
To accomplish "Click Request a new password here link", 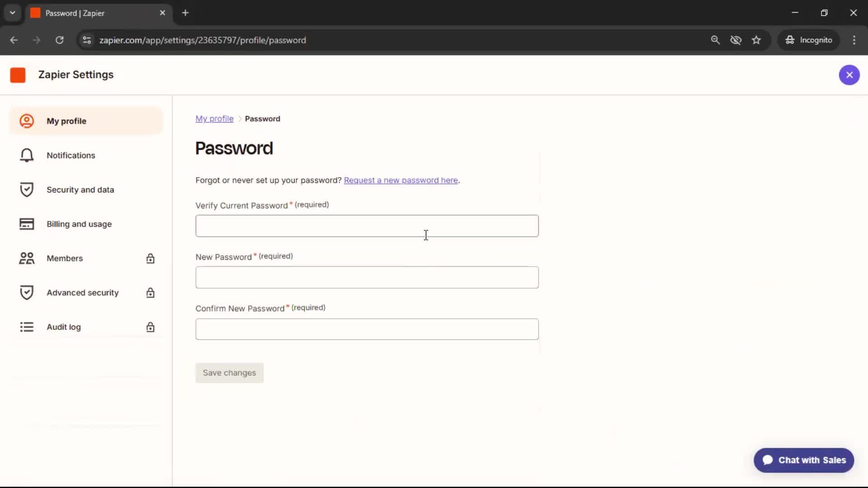I will tap(401, 180).
